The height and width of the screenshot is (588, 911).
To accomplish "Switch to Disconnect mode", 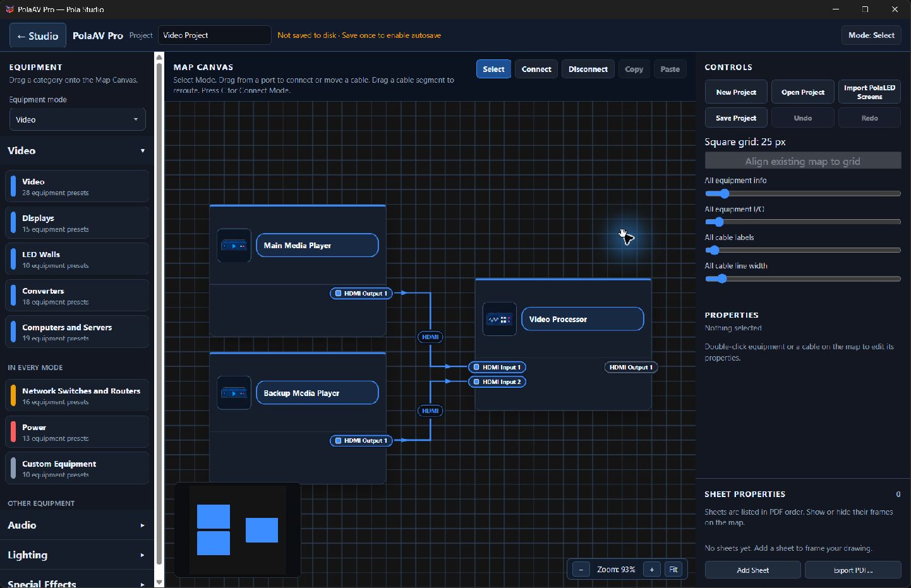I will (x=588, y=69).
